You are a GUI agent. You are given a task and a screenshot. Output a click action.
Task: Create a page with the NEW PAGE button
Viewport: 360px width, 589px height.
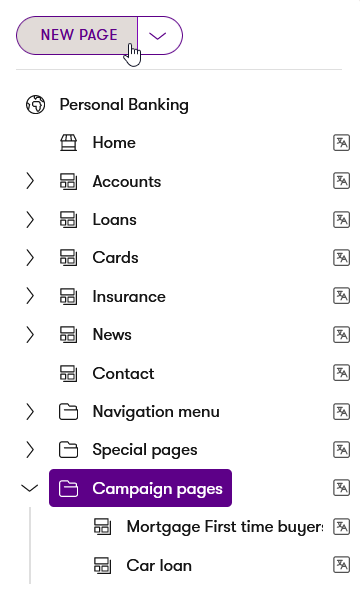pyautogui.click(x=77, y=35)
